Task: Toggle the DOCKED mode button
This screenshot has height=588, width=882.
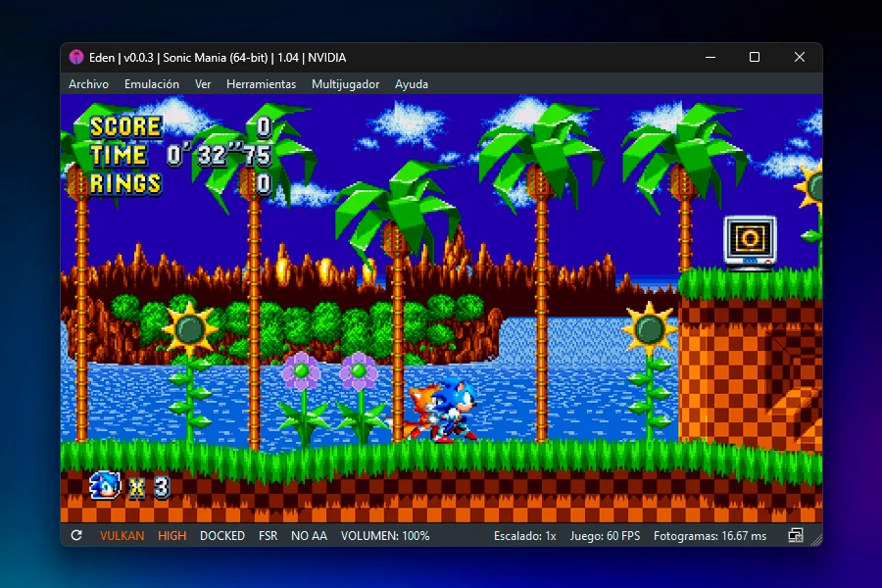Action: (x=222, y=536)
